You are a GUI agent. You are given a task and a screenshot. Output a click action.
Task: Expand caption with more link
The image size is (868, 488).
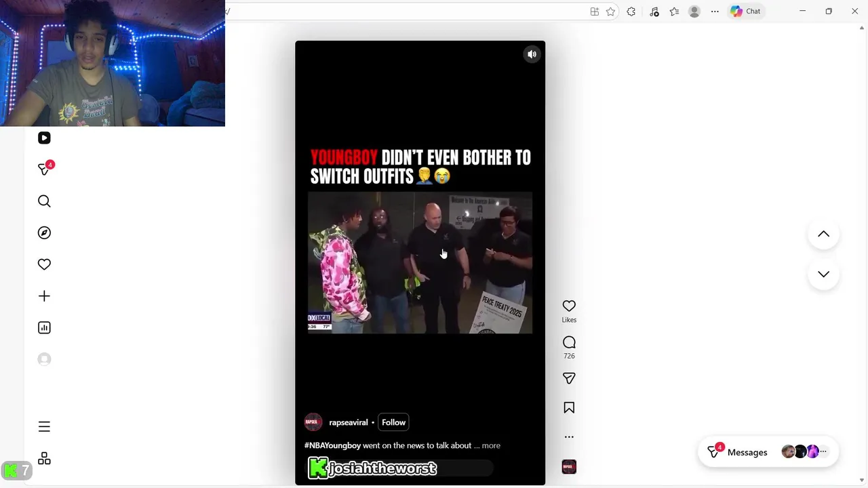click(x=491, y=445)
